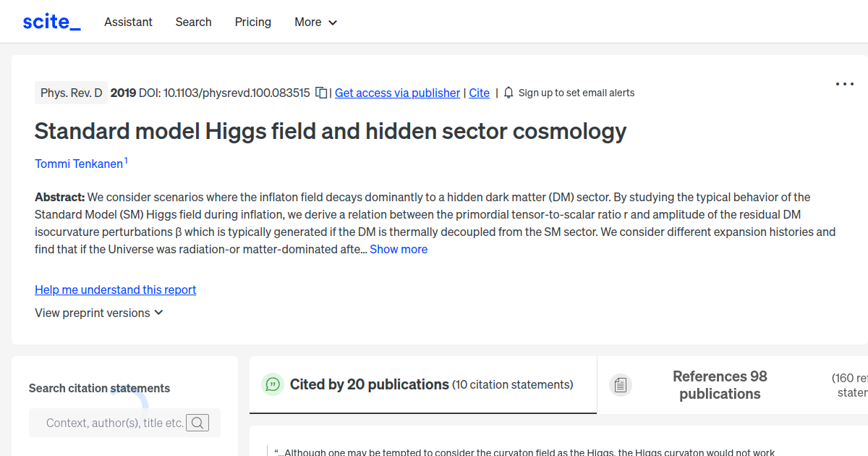Open Get access via publisher
868x456 pixels.
pyautogui.click(x=397, y=93)
